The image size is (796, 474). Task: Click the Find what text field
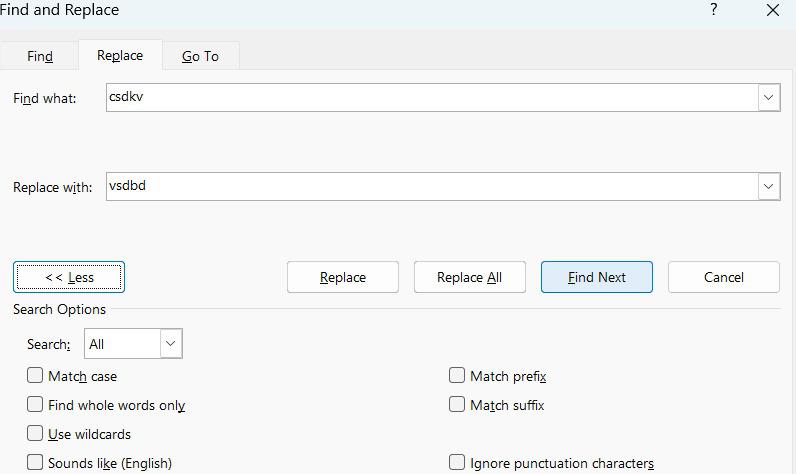tap(430, 97)
